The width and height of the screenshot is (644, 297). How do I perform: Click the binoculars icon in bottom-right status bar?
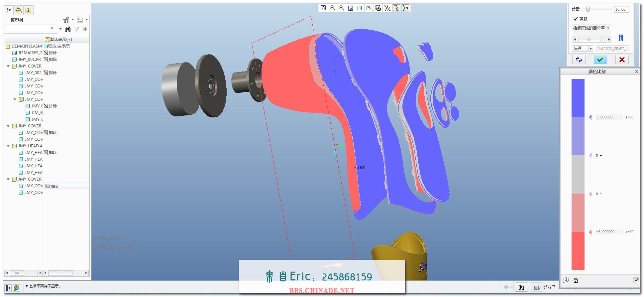[x=521, y=287]
